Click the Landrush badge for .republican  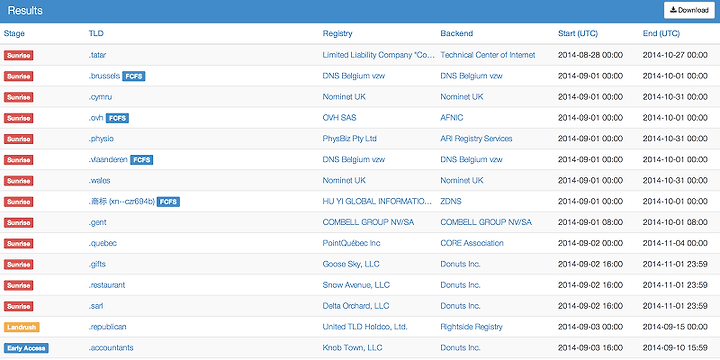(x=22, y=327)
